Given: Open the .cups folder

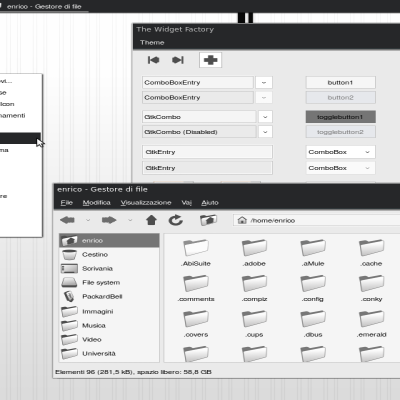Looking at the screenshot, I should click(x=254, y=324).
